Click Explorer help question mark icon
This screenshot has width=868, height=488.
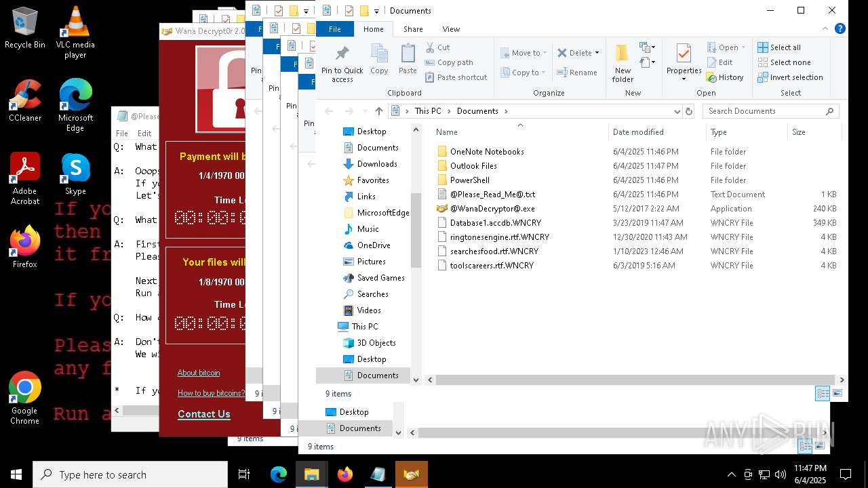coord(840,29)
